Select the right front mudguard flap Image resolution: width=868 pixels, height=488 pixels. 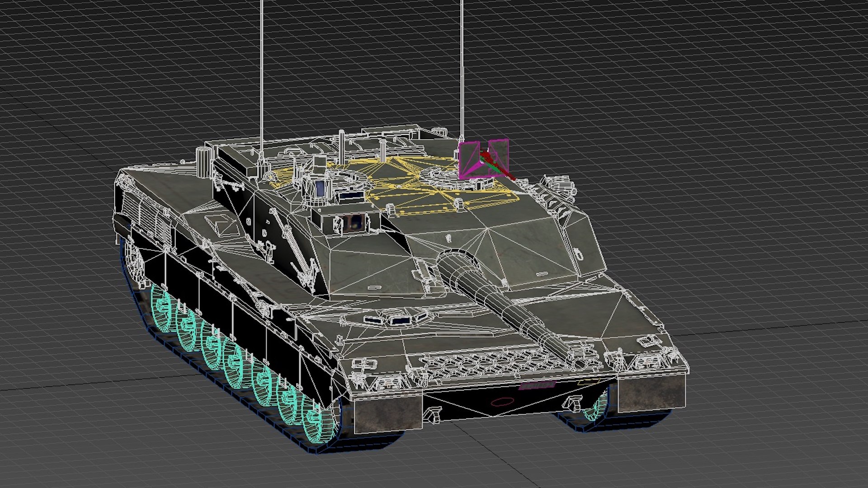(651, 393)
